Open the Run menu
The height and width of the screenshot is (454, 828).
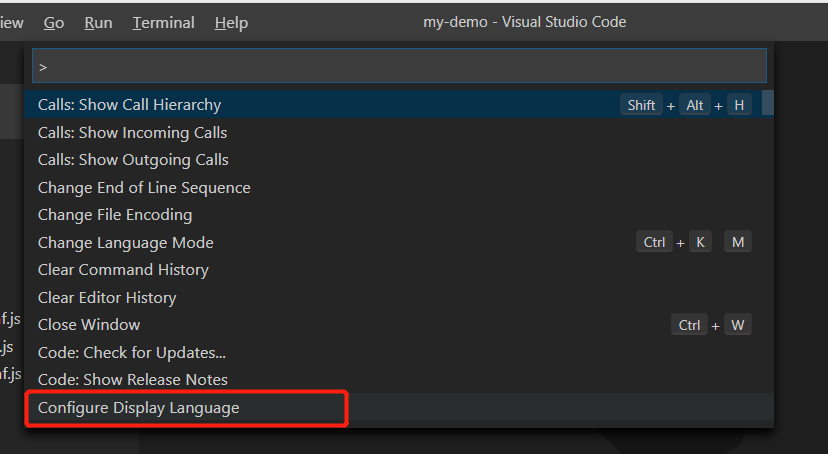click(x=98, y=22)
